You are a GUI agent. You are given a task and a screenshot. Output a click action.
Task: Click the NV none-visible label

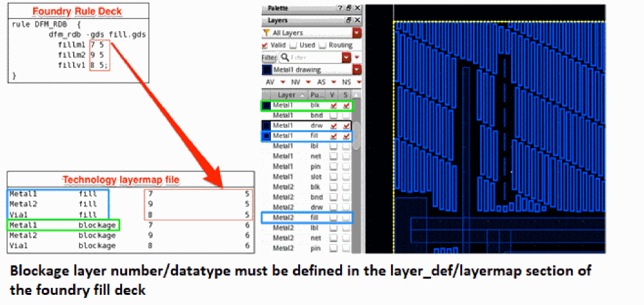pyautogui.click(x=296, y=82)
